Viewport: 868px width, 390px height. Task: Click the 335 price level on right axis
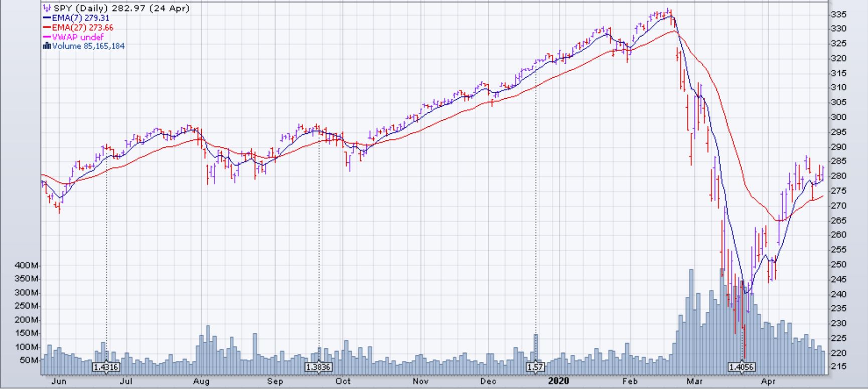coord(838,15)
